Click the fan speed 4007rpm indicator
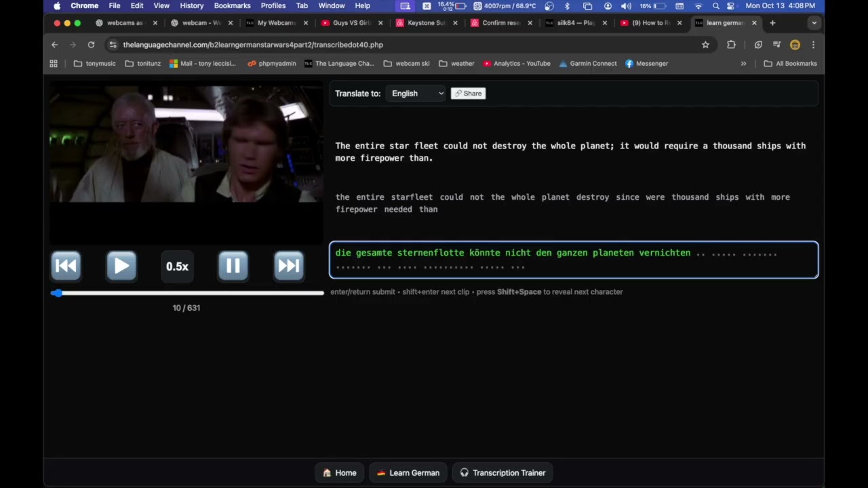The image size is (868, 488). click(x=505, y=5)
